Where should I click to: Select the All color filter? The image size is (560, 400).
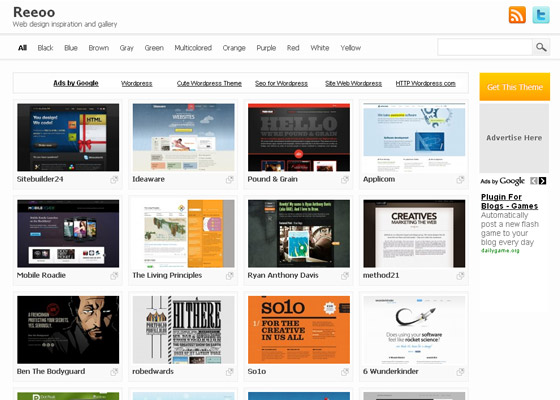22,48
